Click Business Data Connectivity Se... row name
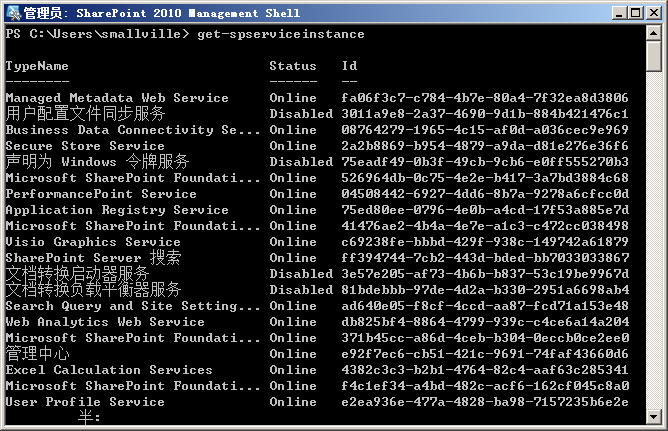The image size is (668, 431). coord(133,130)
